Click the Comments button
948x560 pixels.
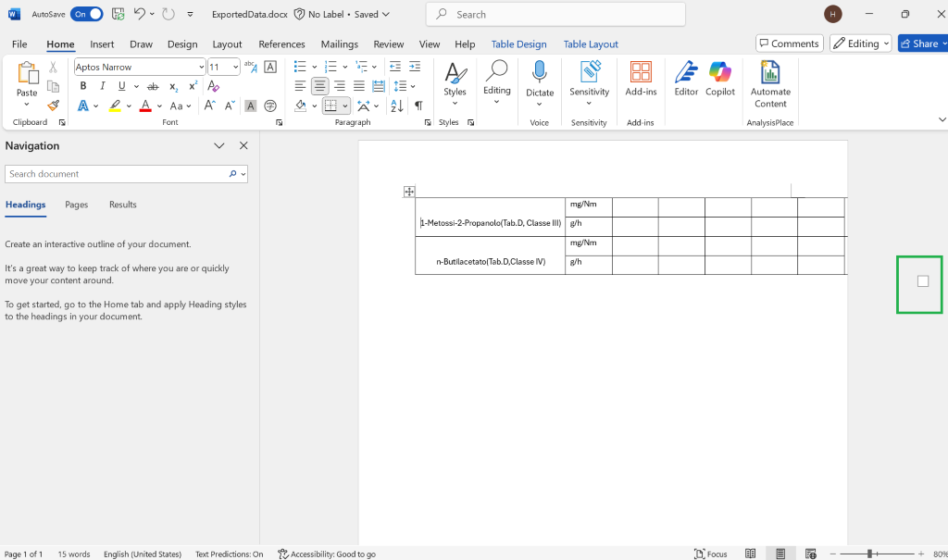pyautogui.click(x=790, y=44)
